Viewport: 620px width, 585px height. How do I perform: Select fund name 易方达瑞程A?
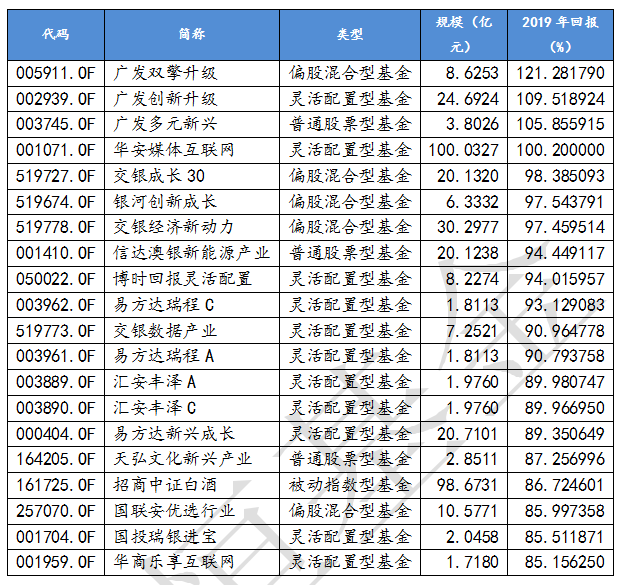click(164, 356)
